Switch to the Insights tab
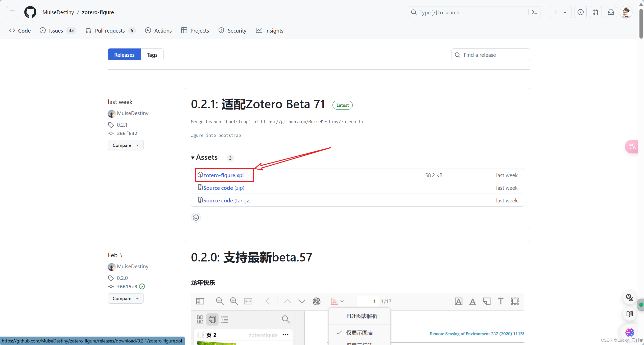The width and height of the screenshot is (644, 345). (270, 31)
